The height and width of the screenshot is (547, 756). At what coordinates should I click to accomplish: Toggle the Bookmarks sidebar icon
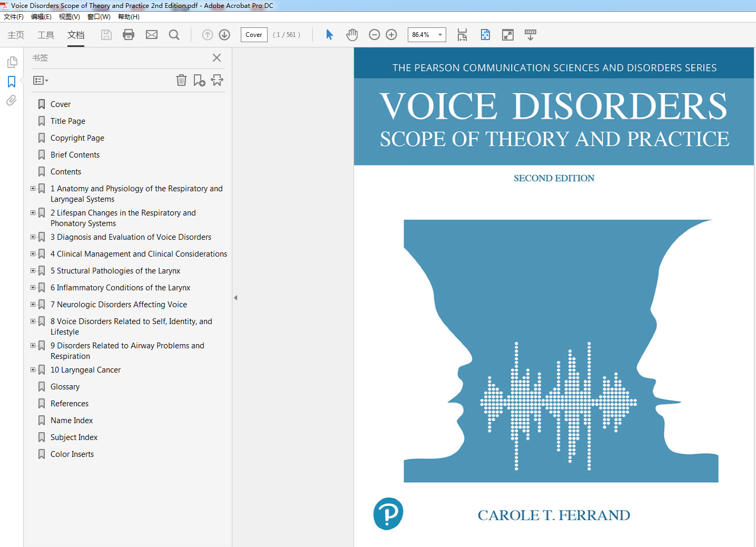tap(12, 82)
